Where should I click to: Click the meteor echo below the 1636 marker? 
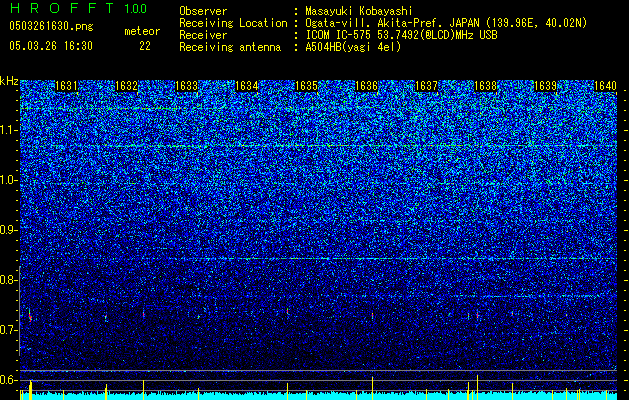372,317
